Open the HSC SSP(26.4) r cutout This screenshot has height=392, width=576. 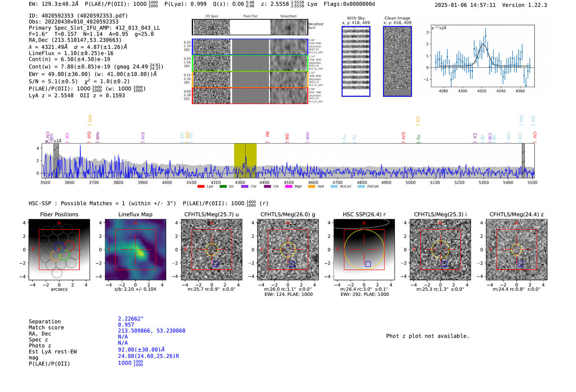pyautogui.click(x=364, y=249)
